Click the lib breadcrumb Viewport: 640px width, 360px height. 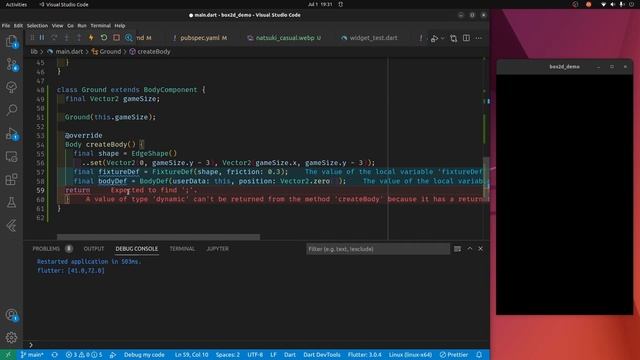(34, 51)
